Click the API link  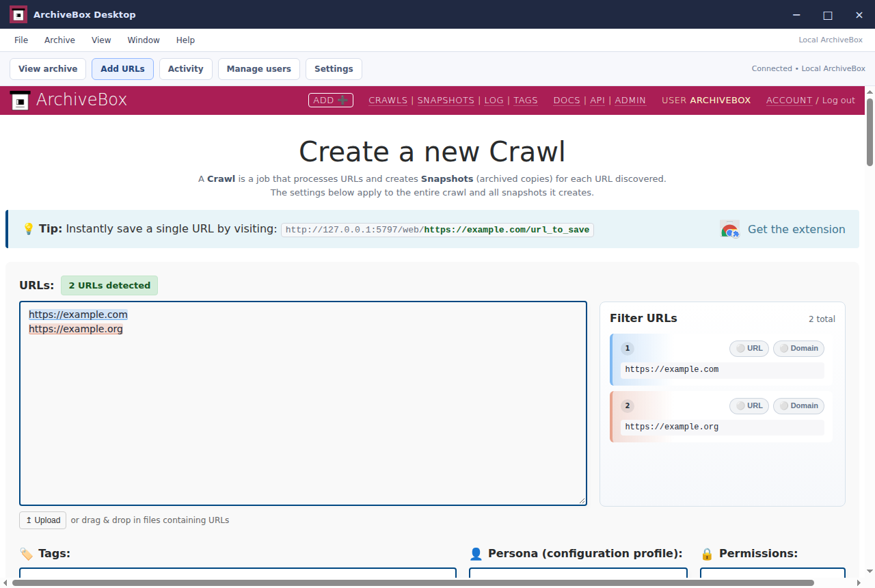click(x=597, y=101)
